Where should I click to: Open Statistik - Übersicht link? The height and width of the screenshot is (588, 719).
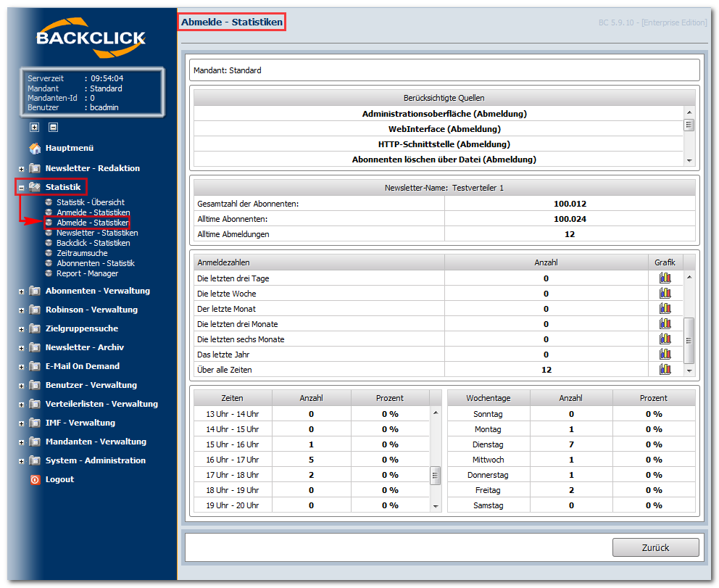point(91,202)
